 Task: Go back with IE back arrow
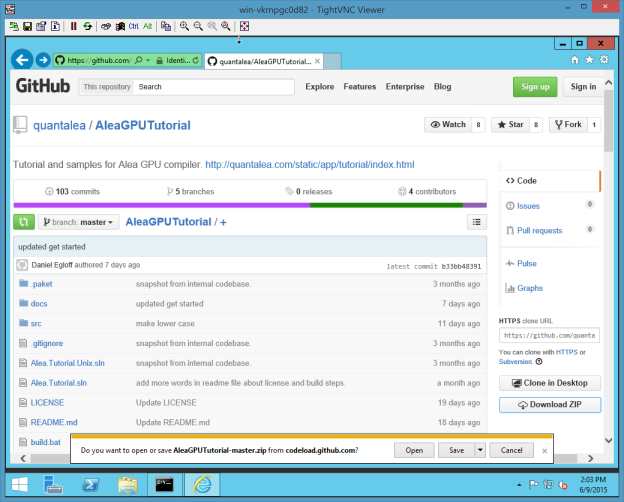(x=22, y=60)
